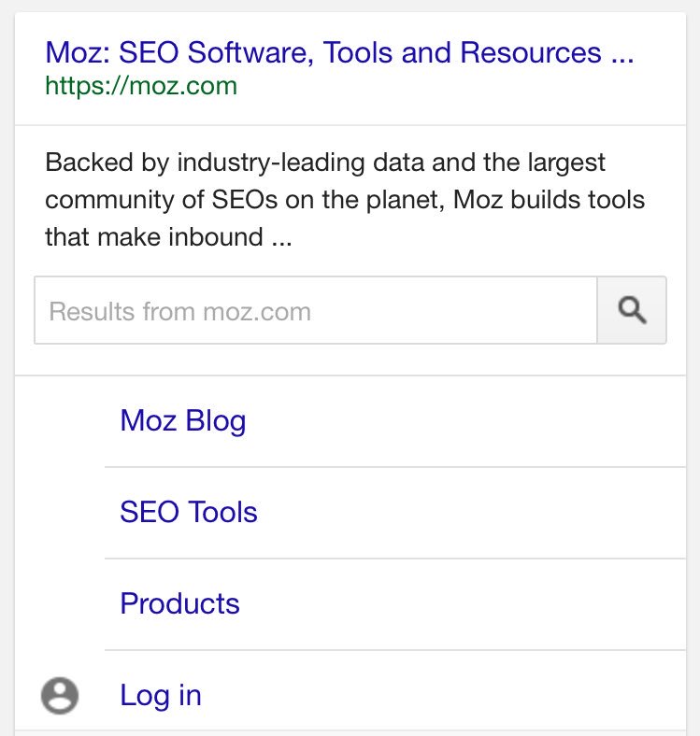Go to the SEO Tools sitelink
This screenshot has height=736, width=700.
[189, 513]
